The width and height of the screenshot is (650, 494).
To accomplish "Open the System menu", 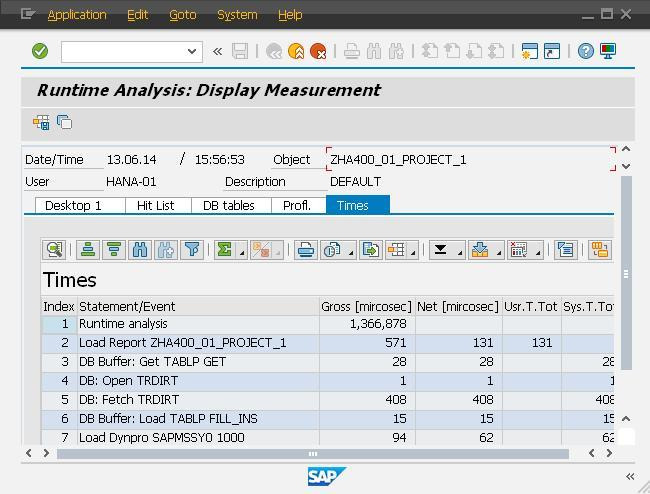I will [237, 15].
